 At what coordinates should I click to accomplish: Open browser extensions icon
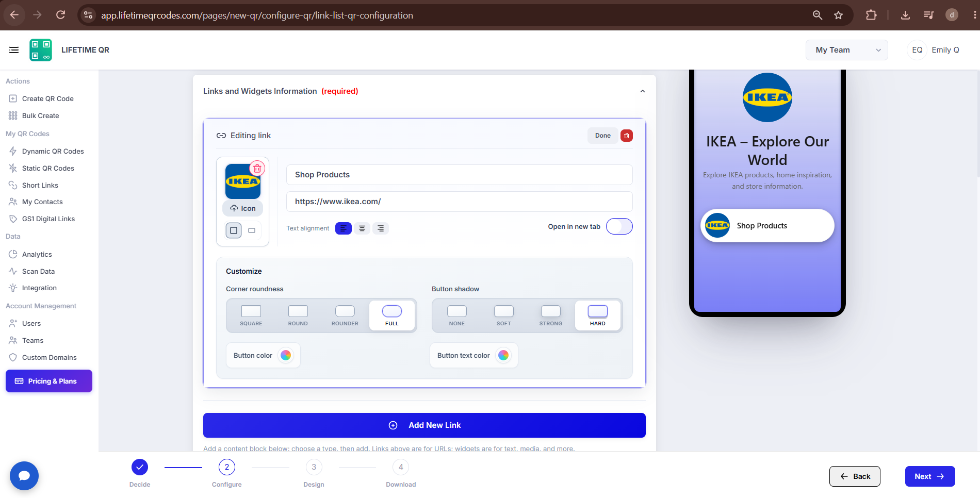click(871, 15)
